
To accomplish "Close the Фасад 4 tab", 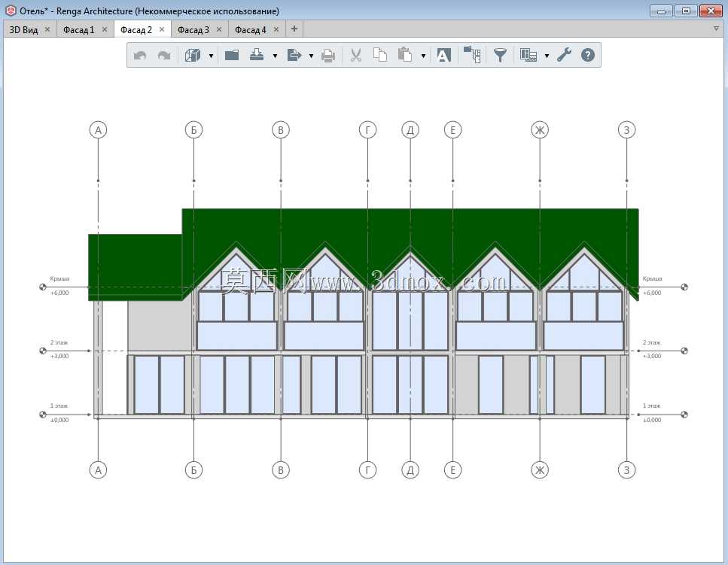I will pyautogui.click(x=276, y=29).
